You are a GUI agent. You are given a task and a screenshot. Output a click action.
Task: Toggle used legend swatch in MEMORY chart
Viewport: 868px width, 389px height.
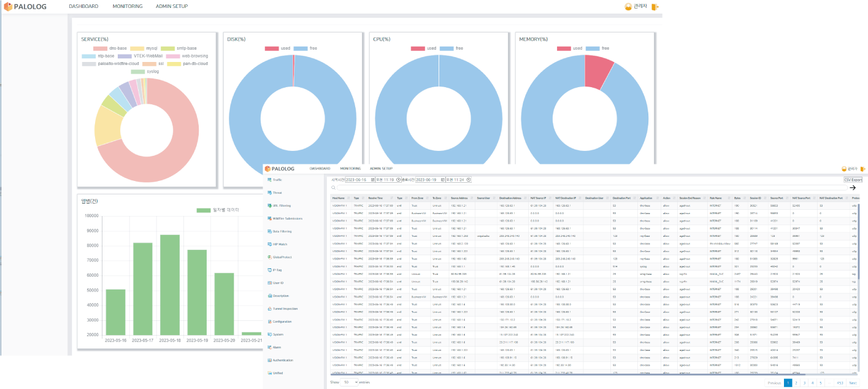[564, 48]
